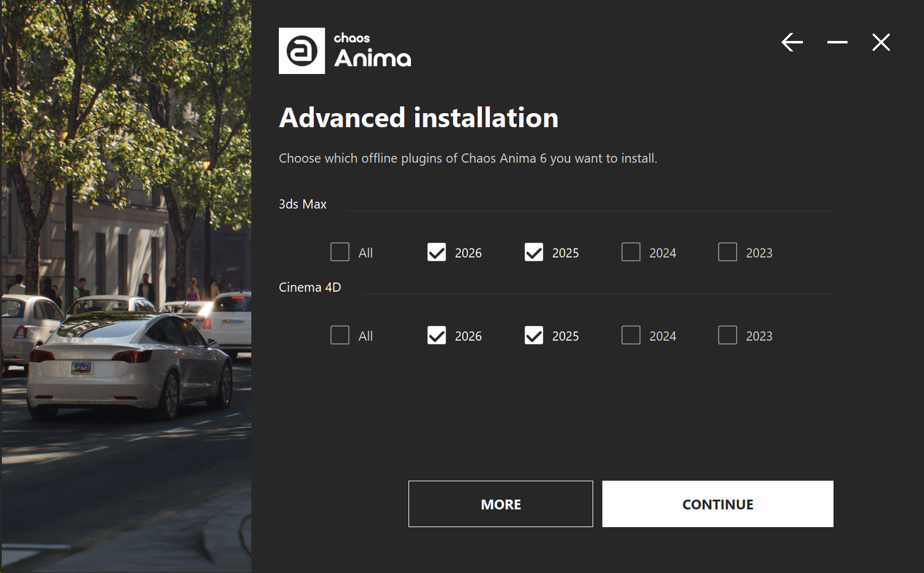The image size is (924, 573).
Task: Enable the All checkbox under 3ds Max
Action: [x=340, y=252]
